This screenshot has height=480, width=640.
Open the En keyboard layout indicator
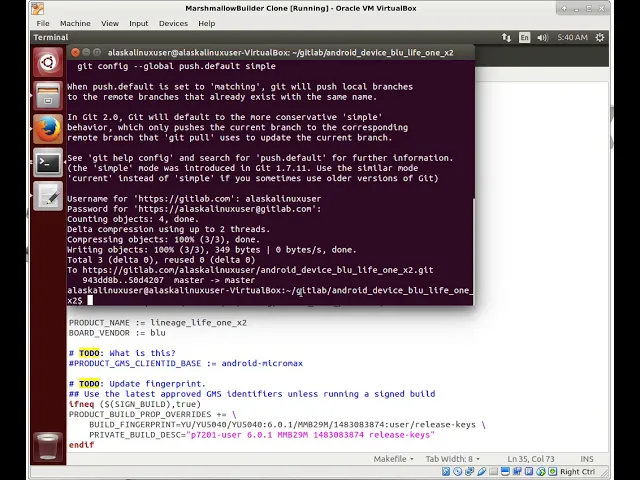pyautogui.click(x=524, y=38)
